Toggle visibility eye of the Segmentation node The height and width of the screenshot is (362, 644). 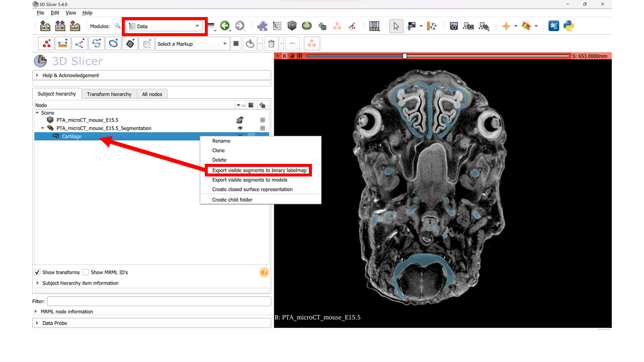tap(240, 128)
